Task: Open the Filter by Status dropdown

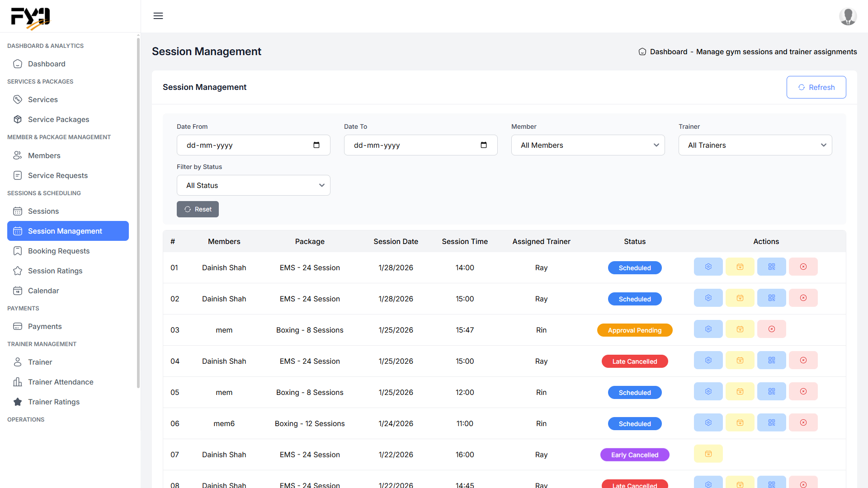Action: click(253, 185)
